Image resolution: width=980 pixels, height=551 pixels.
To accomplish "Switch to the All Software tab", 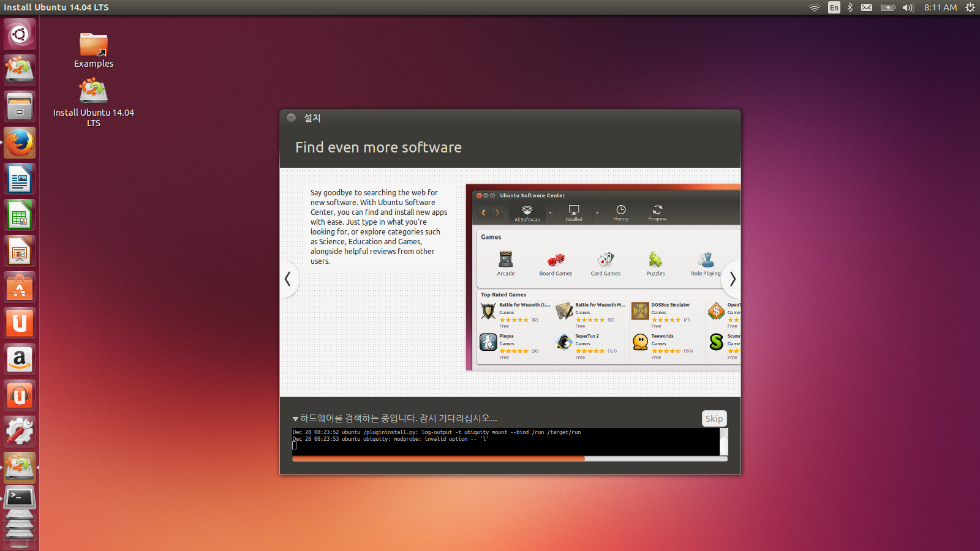I will [x=527, y=214].
